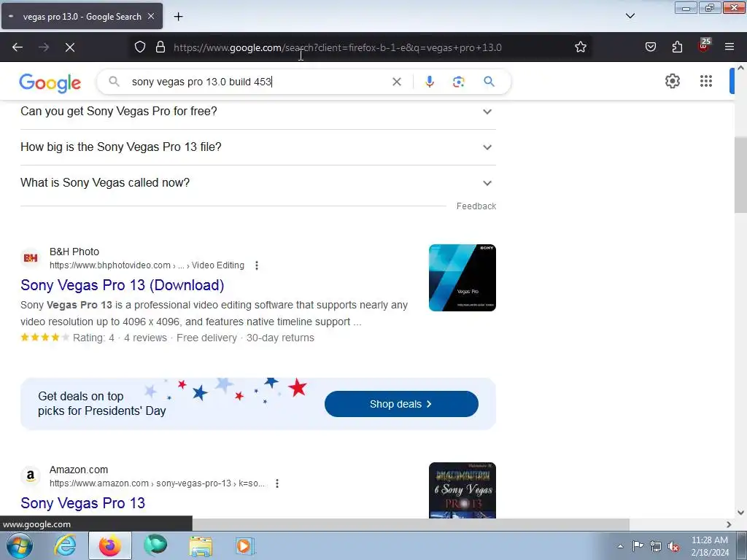
Task: Click the site security padlock icon
Action: pos(160,47)
